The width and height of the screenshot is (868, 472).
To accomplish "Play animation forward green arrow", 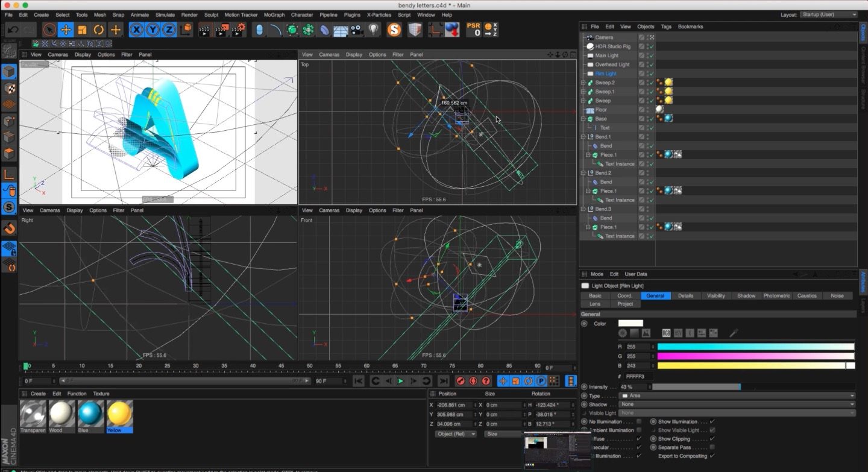I will [x=400, y=381].
